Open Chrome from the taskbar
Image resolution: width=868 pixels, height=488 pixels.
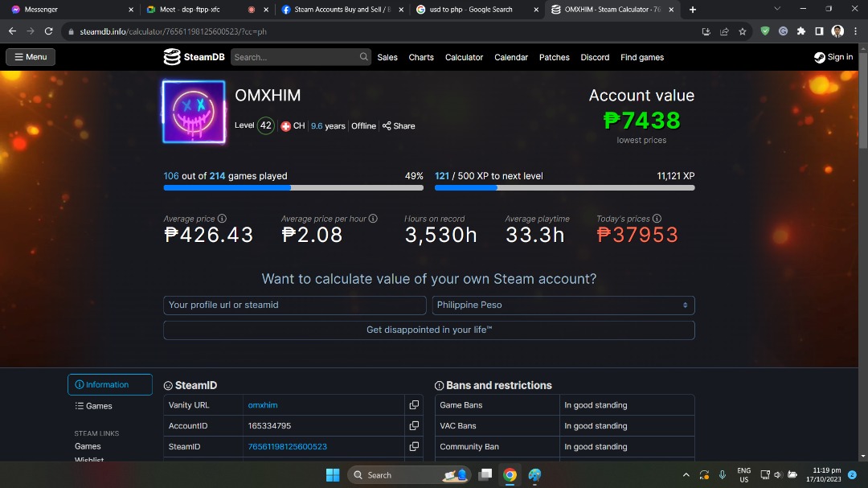tap(510, 474)
